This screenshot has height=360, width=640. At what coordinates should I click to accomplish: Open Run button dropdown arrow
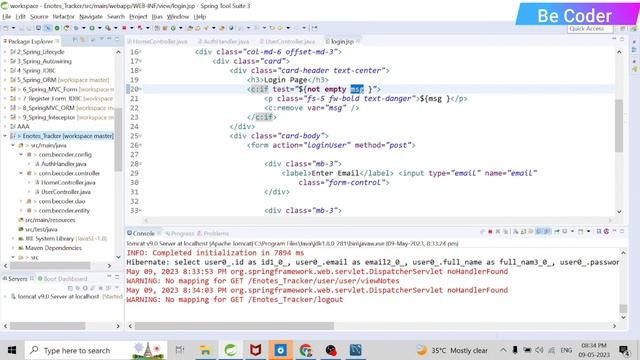(x=100, y=28)
